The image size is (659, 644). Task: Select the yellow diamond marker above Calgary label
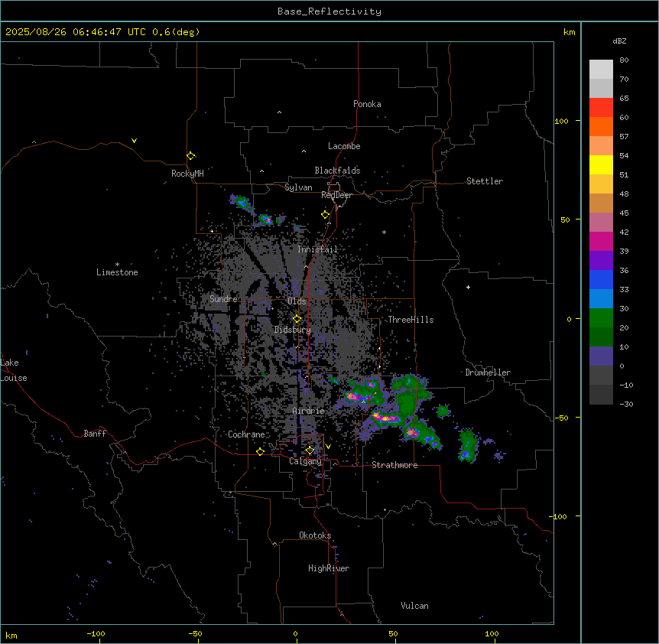coord(310,450)
